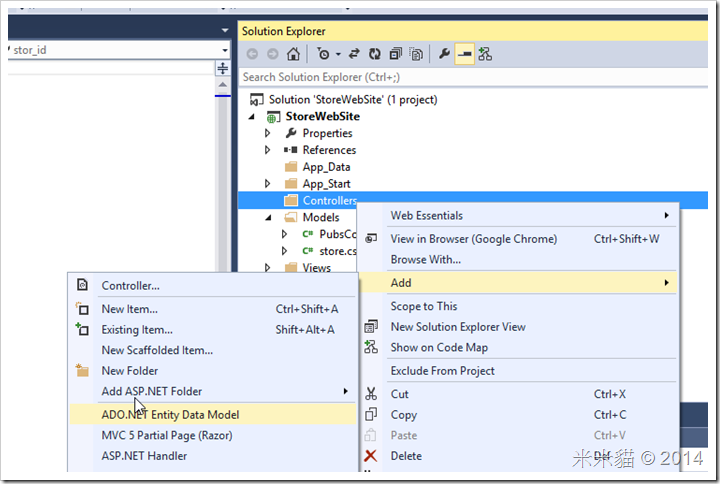Toggle the Preview Selected Items button
The width and height of the screenshot is (720, 484).
[464, 54]
